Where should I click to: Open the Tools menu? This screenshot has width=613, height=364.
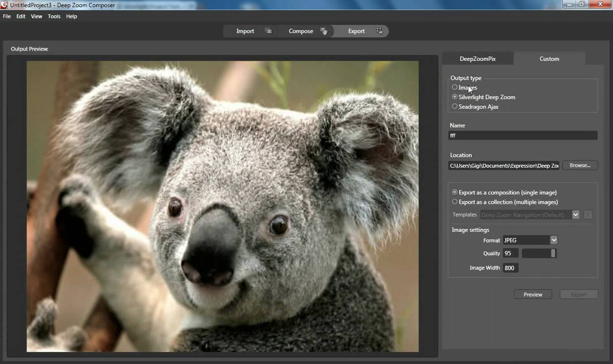tap(54, 16)
